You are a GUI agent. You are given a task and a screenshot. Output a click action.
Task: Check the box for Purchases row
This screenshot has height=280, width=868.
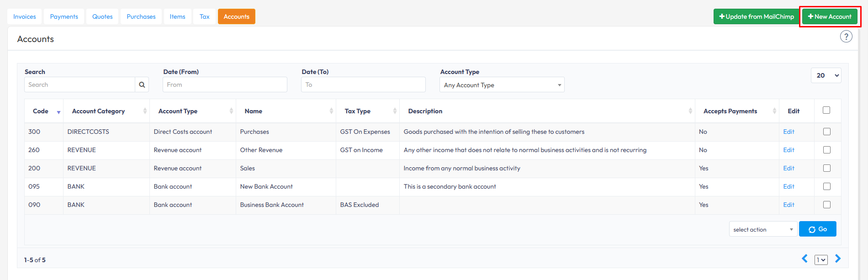point(827,132)
